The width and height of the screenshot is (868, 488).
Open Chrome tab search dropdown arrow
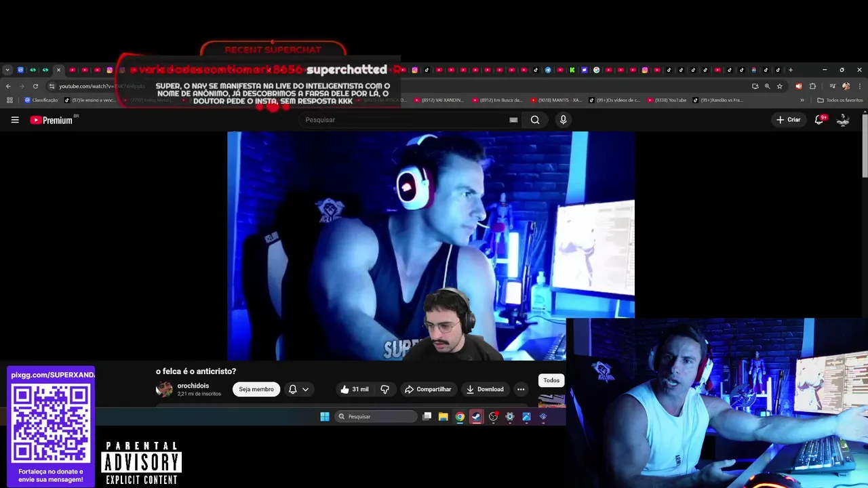click(7, 70)
